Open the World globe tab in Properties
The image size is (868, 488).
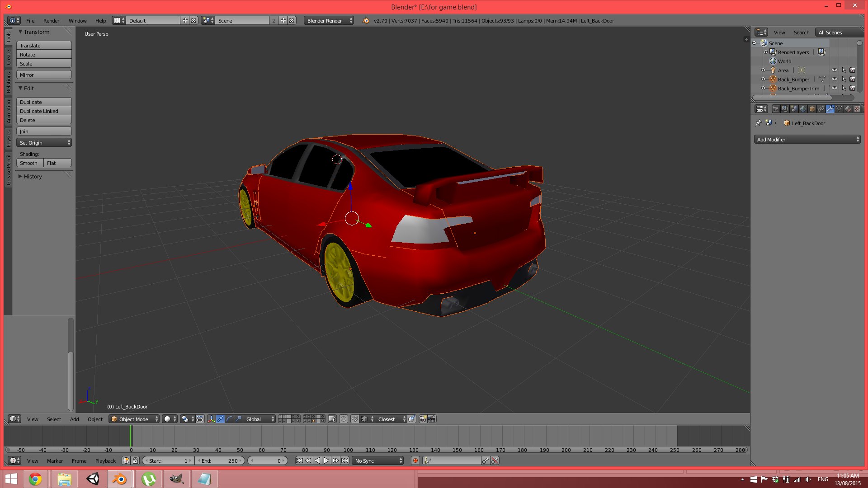pos(803,109)
